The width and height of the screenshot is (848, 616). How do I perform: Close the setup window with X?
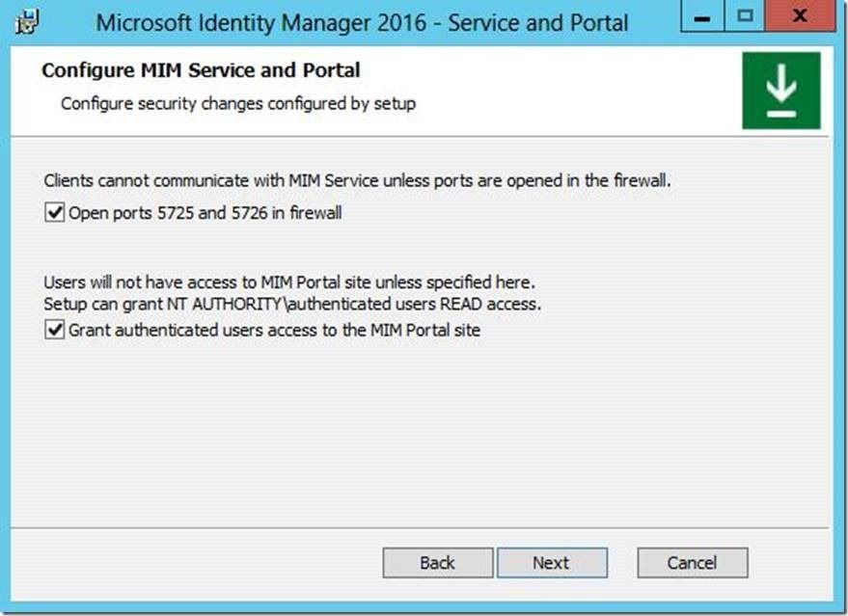coord(801,16)
